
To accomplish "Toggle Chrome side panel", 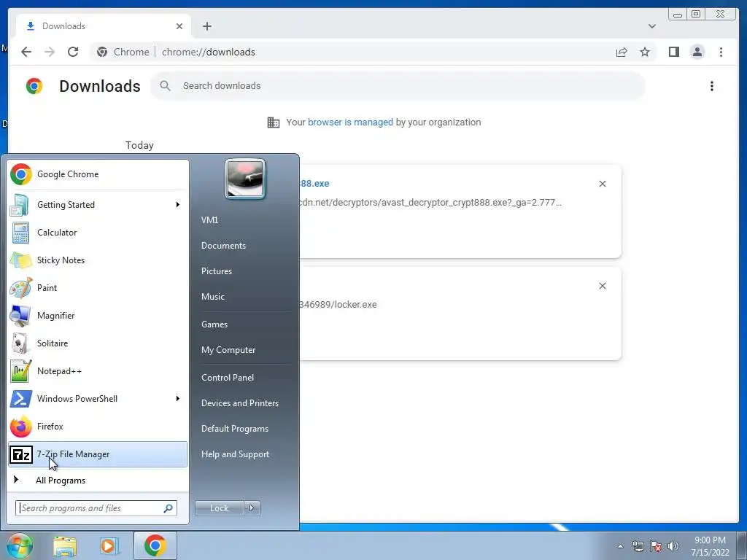I will coord(673,52).
